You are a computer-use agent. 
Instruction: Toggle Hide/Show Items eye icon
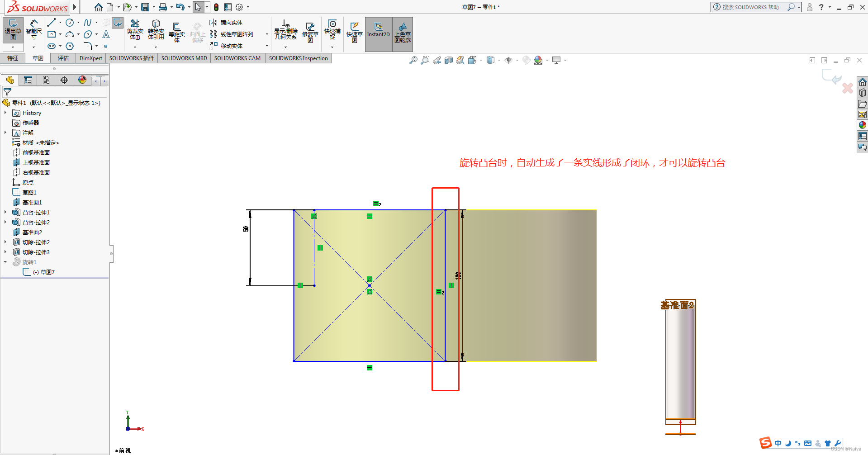coord(508,60)
